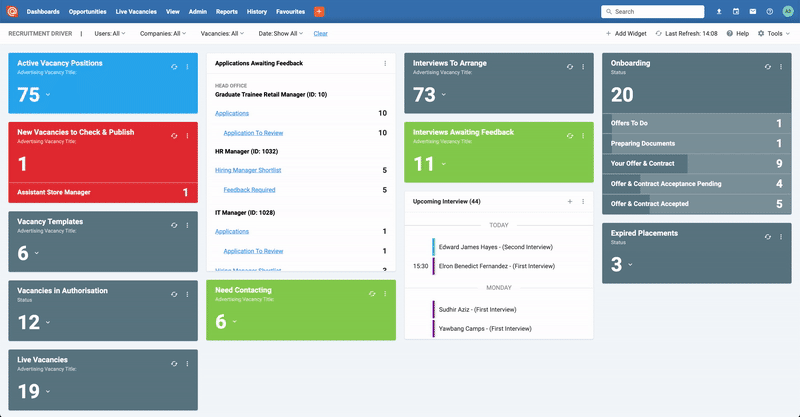The image size is (800, 417).
Task: Open the mail envelope icon in header
Action: (x=753, y=11)
